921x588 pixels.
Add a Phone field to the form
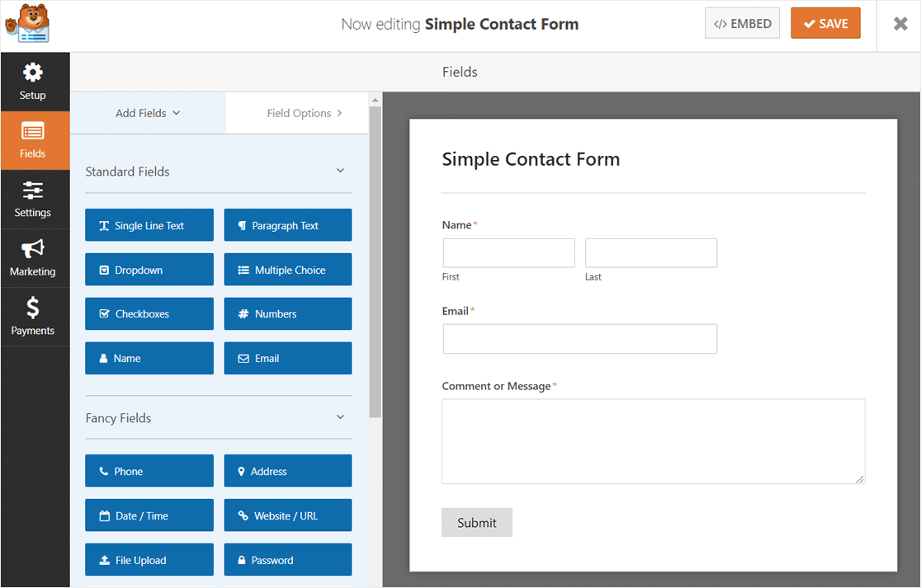click(x=149, y=470)
